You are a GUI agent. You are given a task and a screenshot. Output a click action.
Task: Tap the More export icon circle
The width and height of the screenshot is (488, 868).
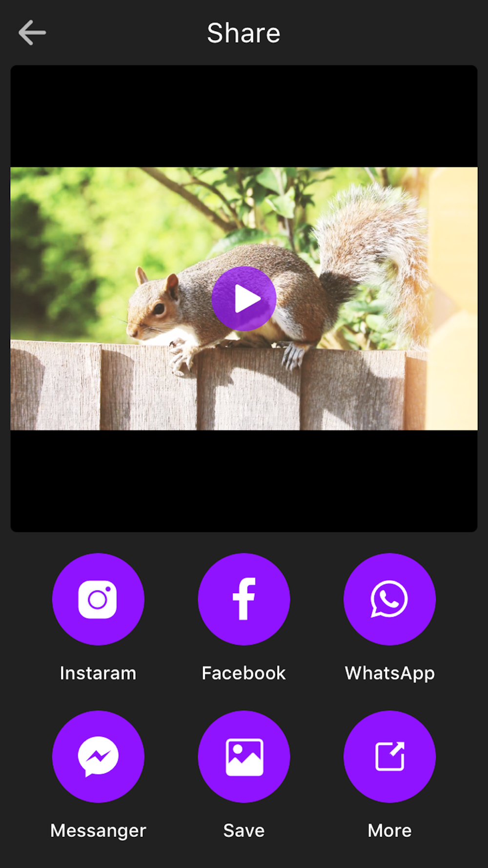(389, 756)
